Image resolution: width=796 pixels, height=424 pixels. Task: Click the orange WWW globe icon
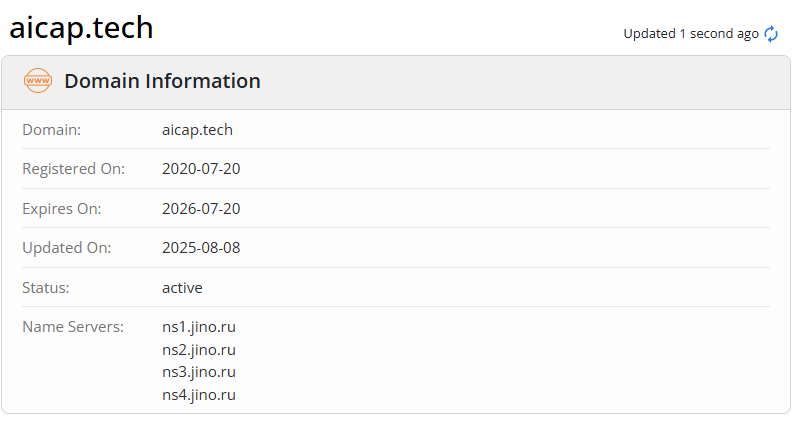pos(37,81)
